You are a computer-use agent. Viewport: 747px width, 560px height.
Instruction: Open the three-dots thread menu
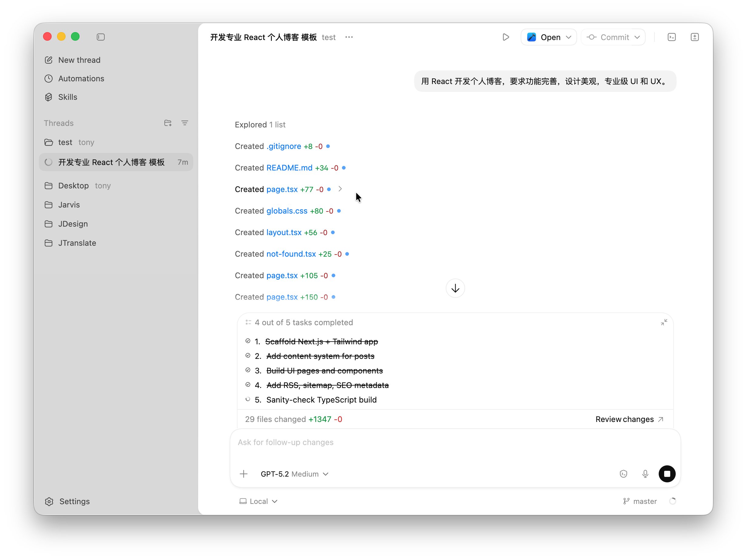pyautogui.click(x=349, y=37)
